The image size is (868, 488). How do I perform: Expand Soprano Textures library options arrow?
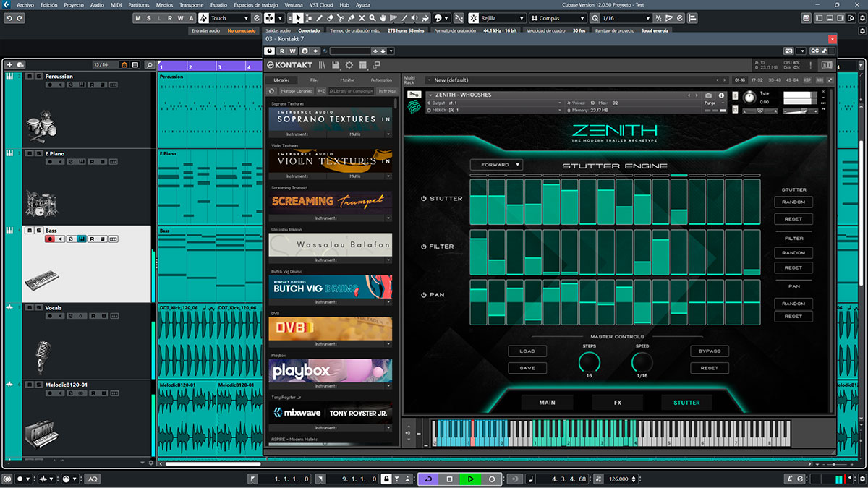point(388,134)
